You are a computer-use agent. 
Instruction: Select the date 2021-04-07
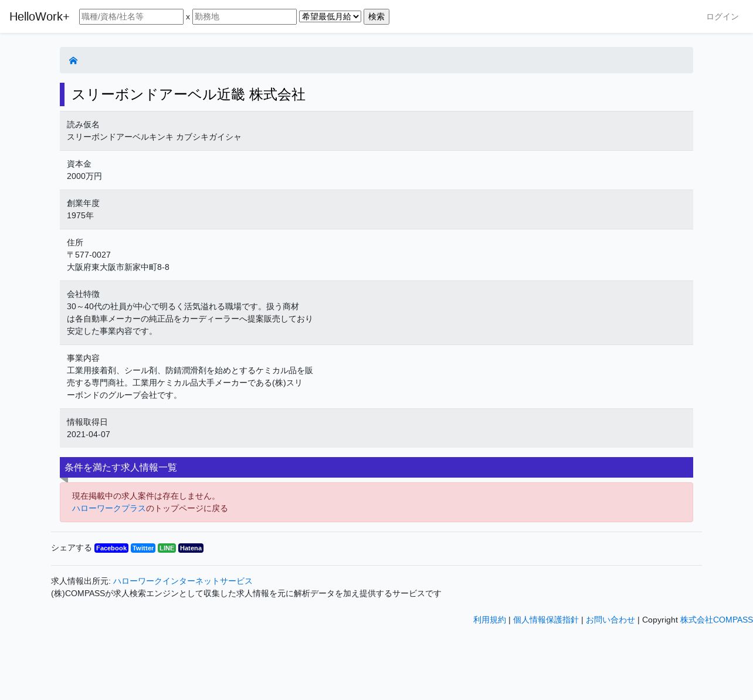click(x=89, y=434)
